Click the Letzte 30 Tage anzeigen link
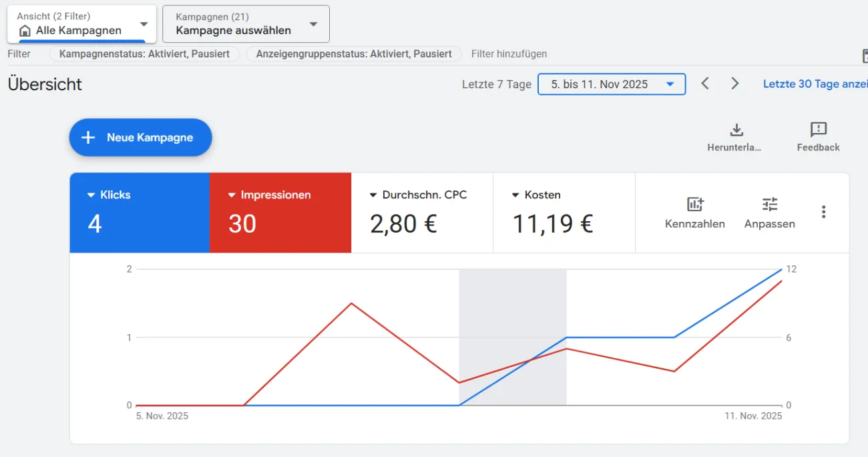This screenshot has height=457, width=868. click(x=815, y=84)
